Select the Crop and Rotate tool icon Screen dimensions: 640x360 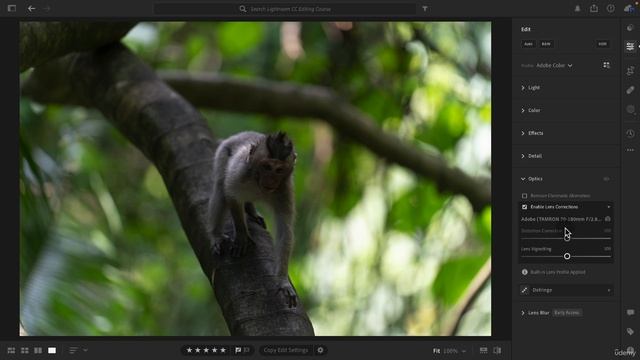(x=630, y=70)
